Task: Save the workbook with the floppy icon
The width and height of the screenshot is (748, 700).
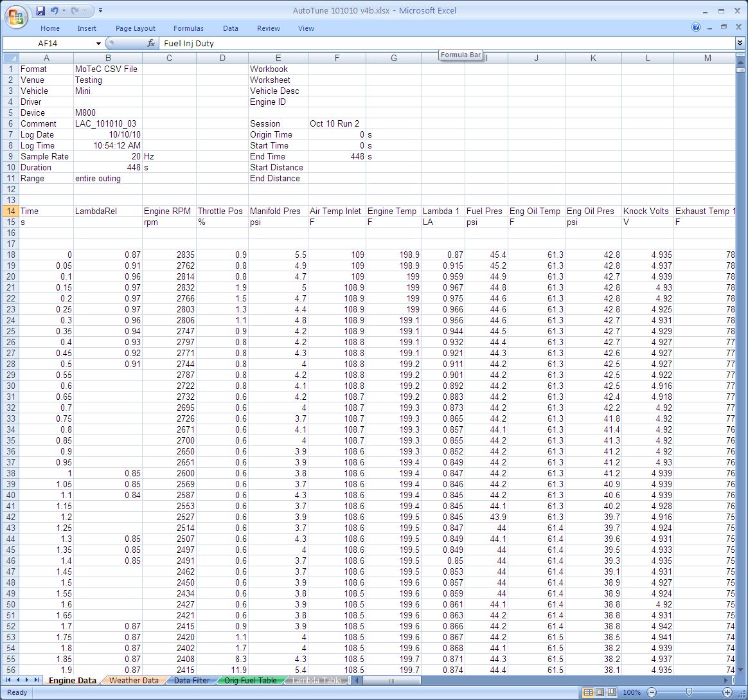Action: (40, 11)
